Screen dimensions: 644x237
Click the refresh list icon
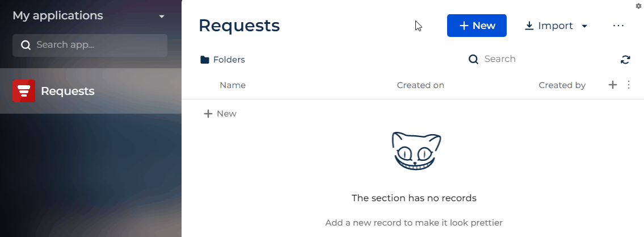(x=625, y=60)
